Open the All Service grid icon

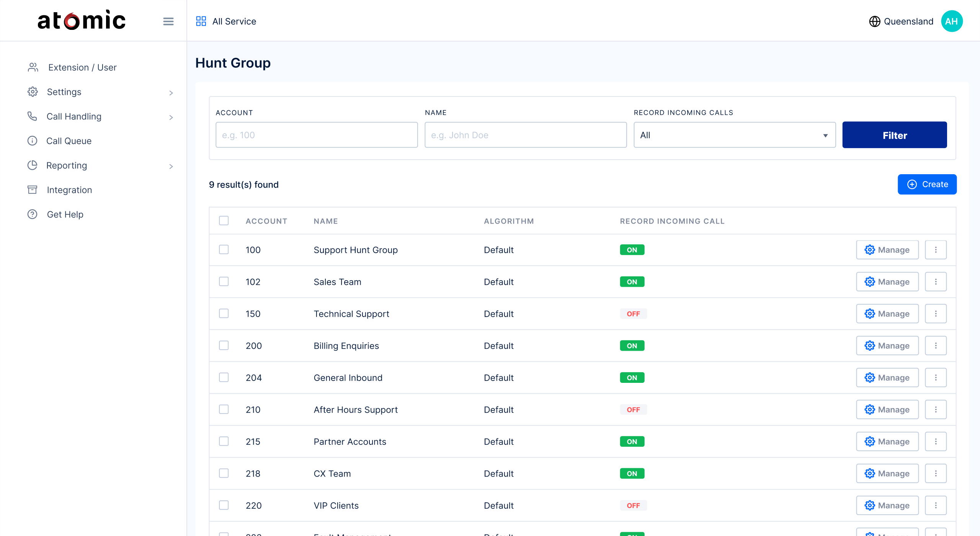click(x=201, y=21)
